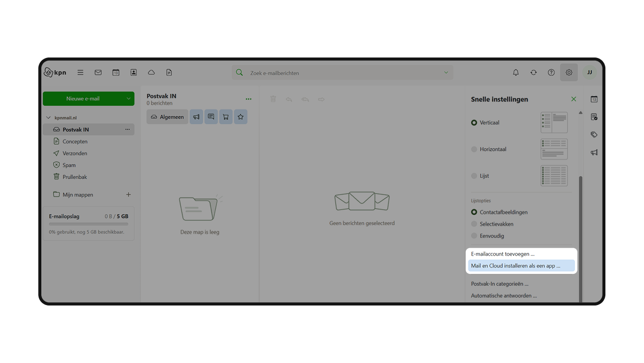Click the Horizontaal layout preview thumbnail
This screenshot has height=363, width=644.
[554, 149]
